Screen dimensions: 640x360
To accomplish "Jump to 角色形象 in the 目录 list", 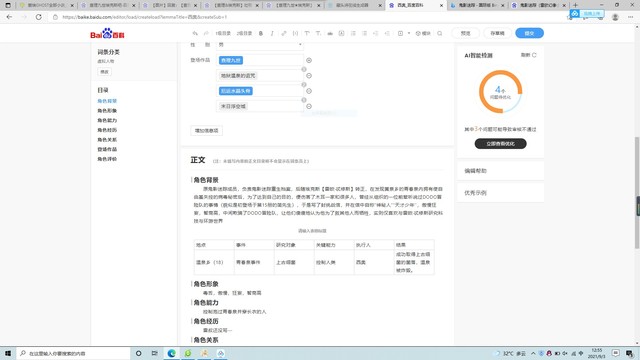I will click(107, 111).
